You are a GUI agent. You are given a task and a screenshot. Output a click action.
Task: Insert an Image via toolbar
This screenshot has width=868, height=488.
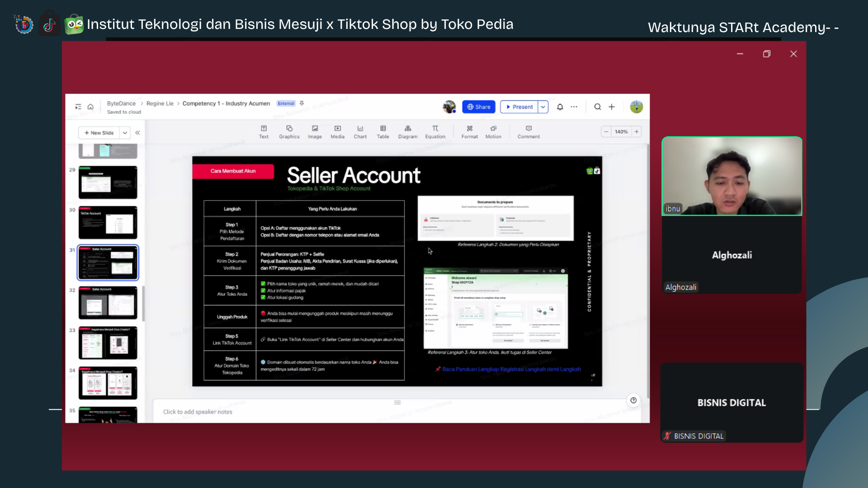click(315, 132)
